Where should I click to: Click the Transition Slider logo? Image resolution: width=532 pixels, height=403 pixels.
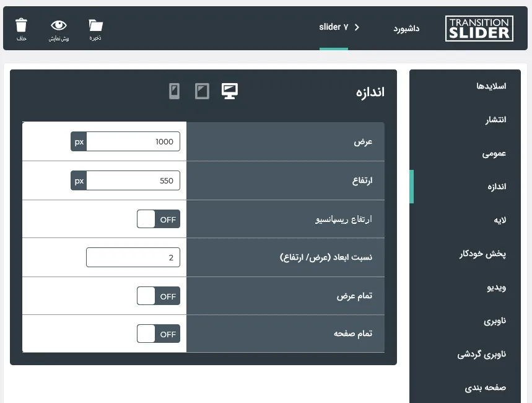coord(479,29)
